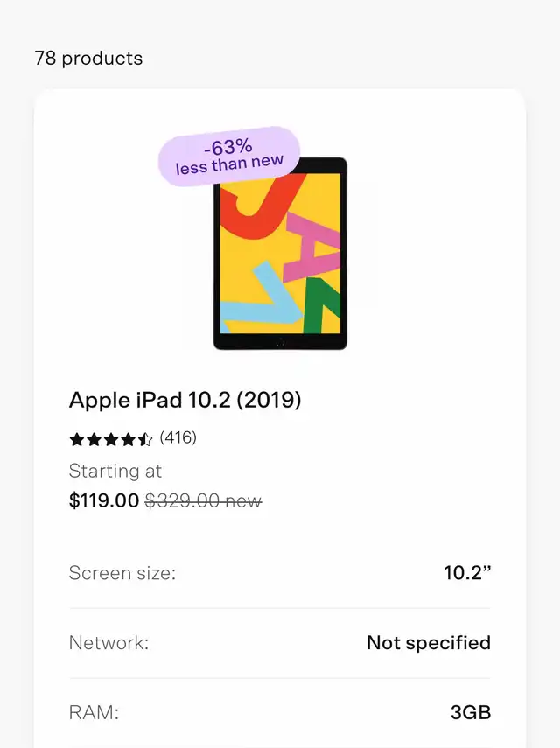Click the Not specified network value
This screenshot has width=560, height=748.
pos(428,643)
